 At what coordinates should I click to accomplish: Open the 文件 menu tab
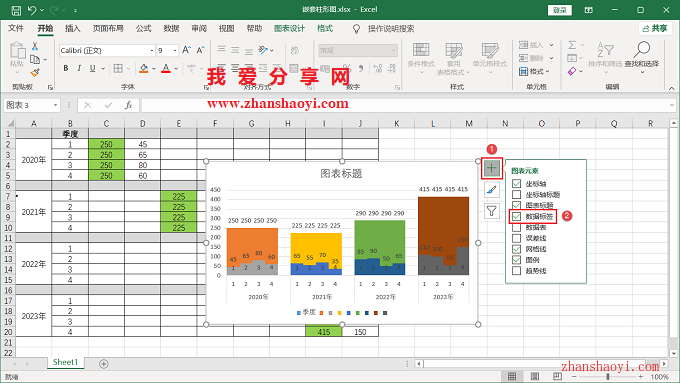(x=16, y=29)
